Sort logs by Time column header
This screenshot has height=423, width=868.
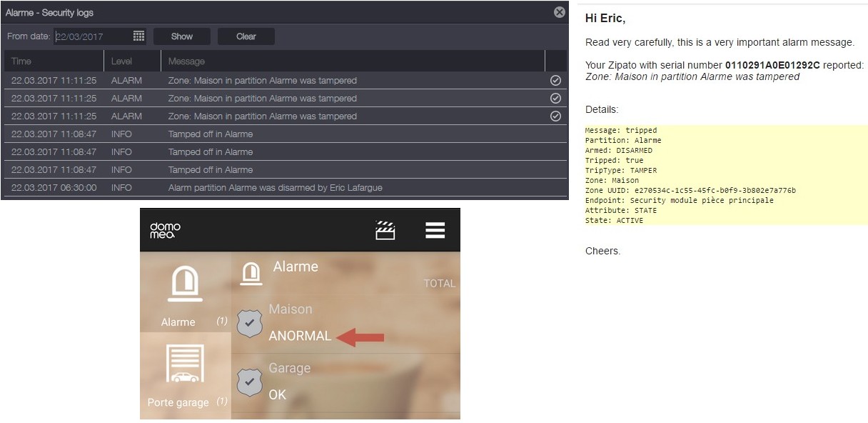pos(21,61)
